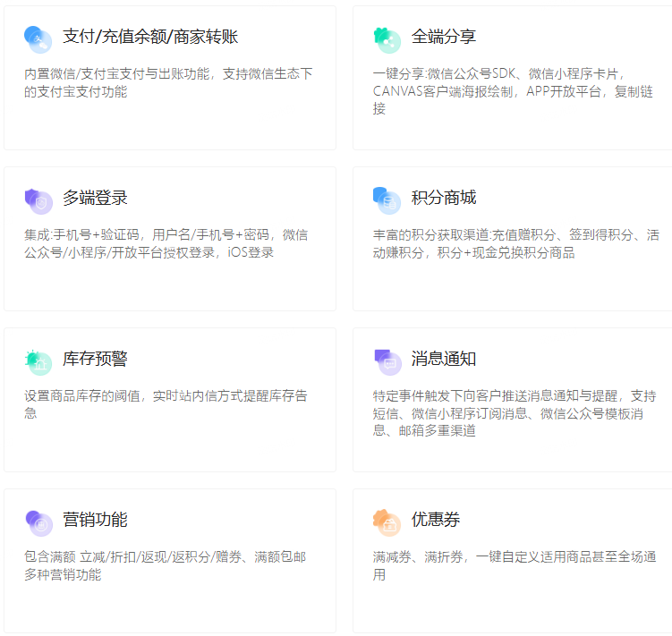
Task: Click the green stock alert icon beside 库存预警
Action: click(38, 360)
